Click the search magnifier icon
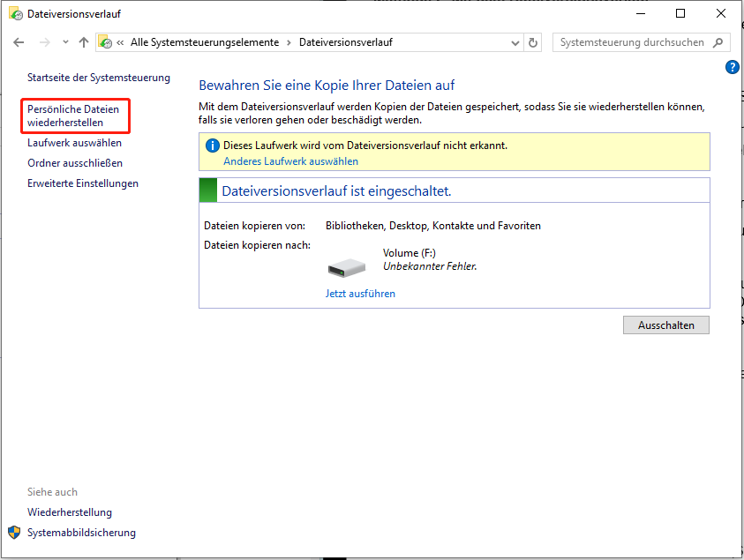744x560 pixels. 718,42
